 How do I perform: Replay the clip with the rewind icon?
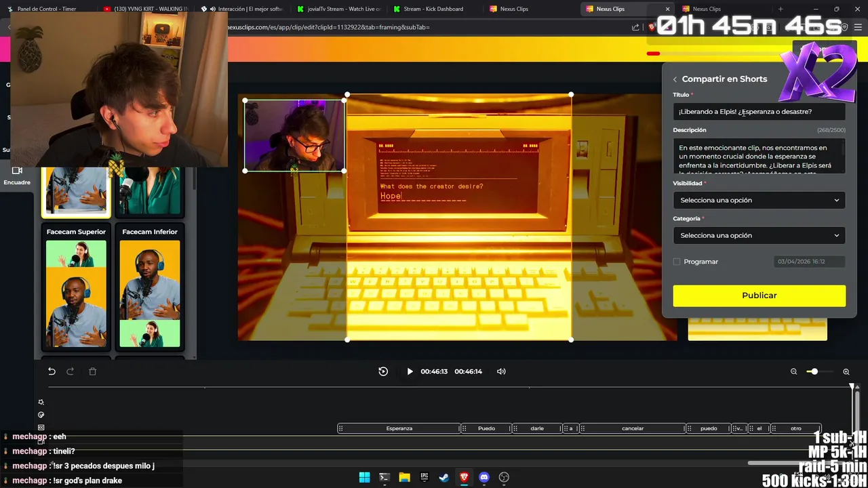coord(383,371)
